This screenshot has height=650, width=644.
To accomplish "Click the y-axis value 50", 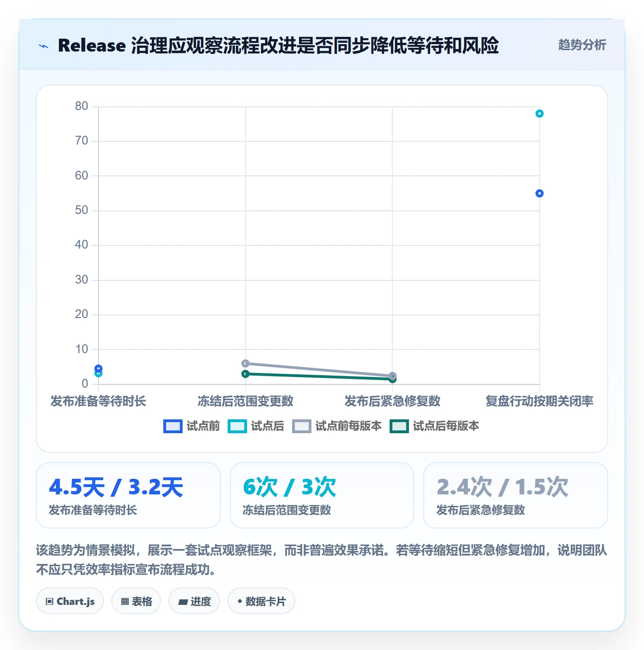I will pyautogui.click(x=82, y=210).
